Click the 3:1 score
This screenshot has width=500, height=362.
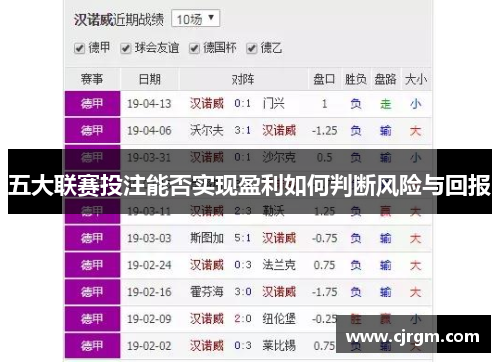tap(243, 130)
